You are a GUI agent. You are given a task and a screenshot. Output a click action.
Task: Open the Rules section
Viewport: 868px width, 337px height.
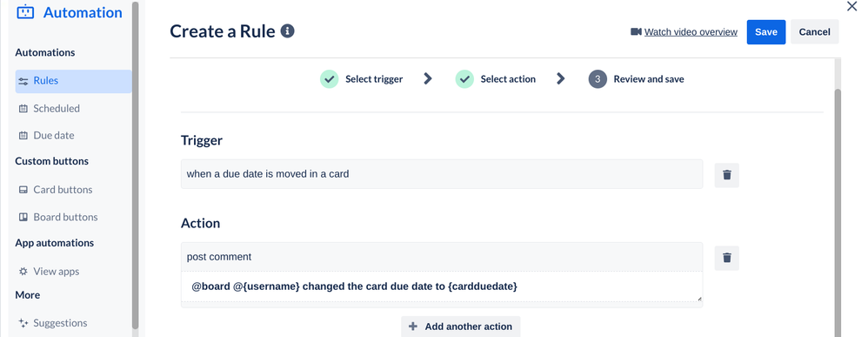pyautogui.click(x=74, y=81)
